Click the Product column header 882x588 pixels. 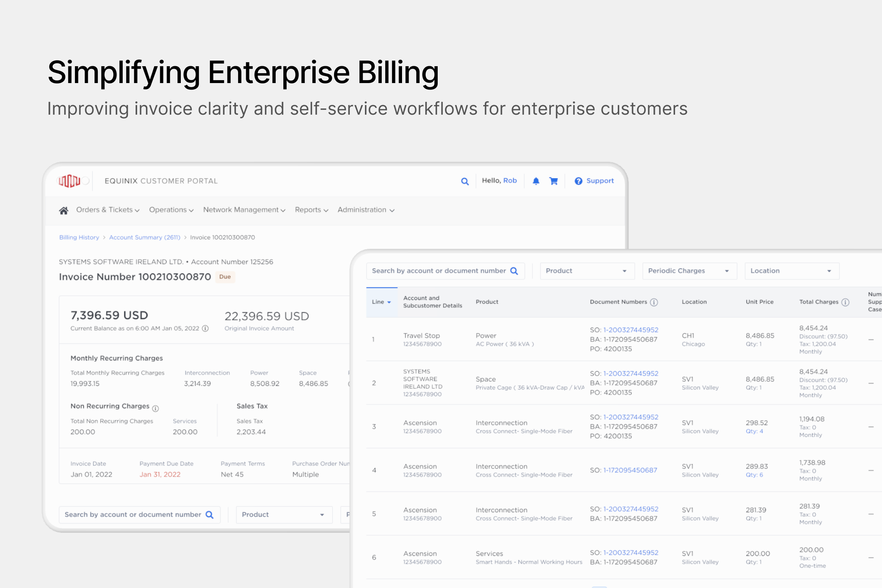tap(487, 302)
